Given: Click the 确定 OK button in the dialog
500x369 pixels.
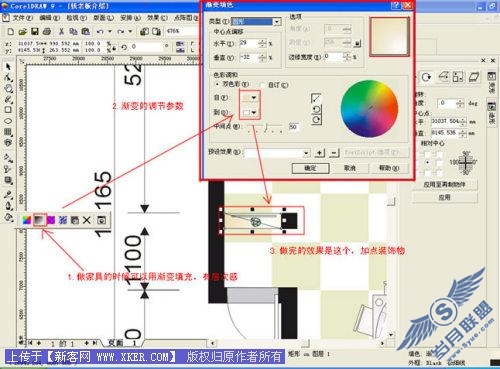Looking at the screenshot, I should pos(311,168).
